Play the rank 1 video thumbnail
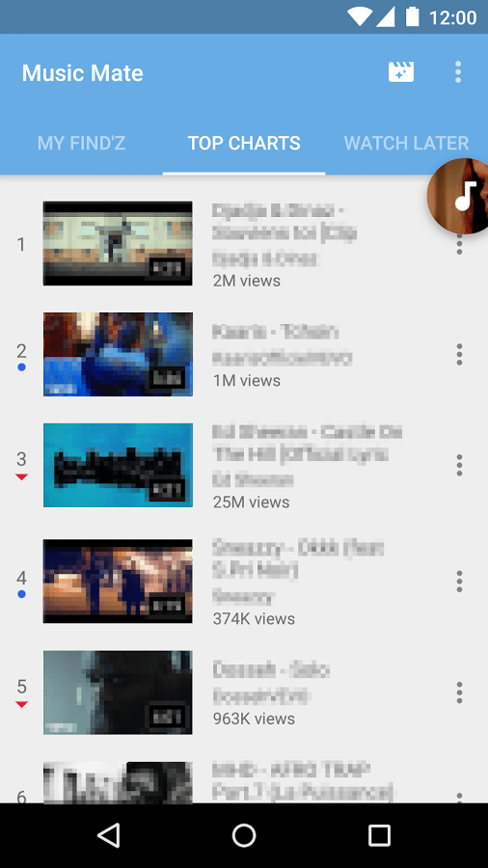The height and width of the screenshot is (868, 488). [x=118, y=244]
